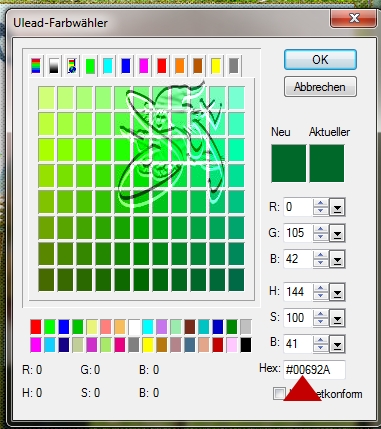Click the Hex field #00692A
This screenshot has width=381, height=429.
point(314,370)
